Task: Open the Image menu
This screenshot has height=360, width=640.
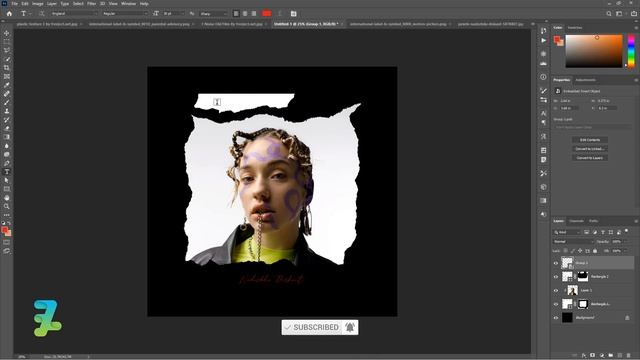Action: click(38, 4)
